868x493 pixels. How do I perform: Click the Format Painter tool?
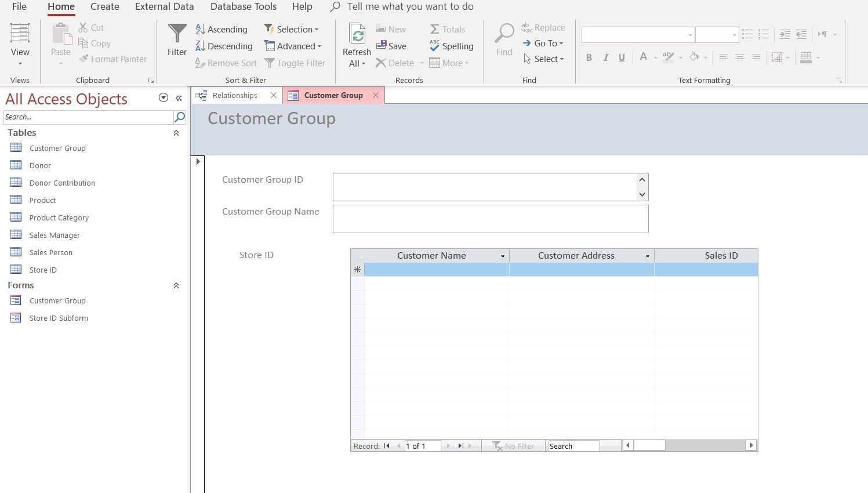point(113,59)
